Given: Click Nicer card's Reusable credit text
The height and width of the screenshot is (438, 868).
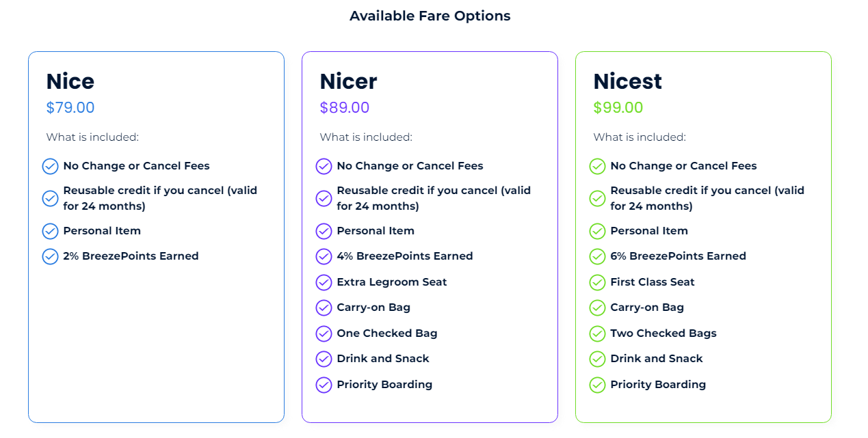Looking at the screenshot, I should 434,198.
